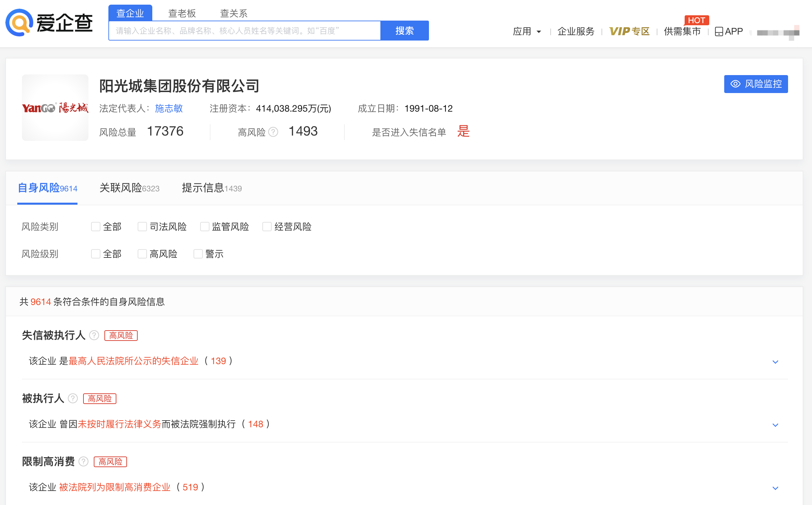
Task: Click the 搜索 button
Action: pyautogui.click(x=404, y=31)
